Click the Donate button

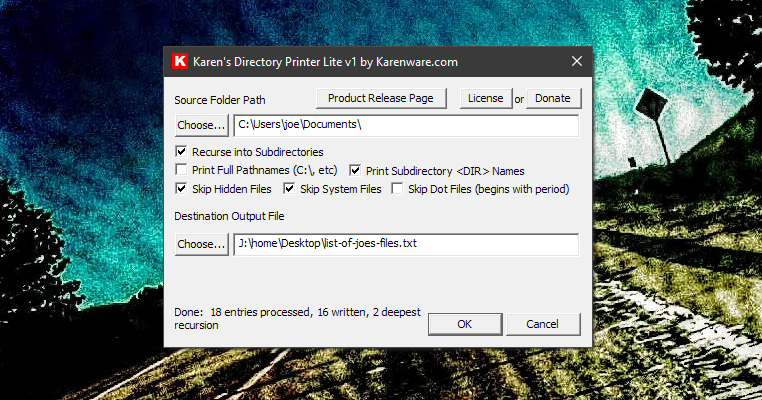coord(553,98)
